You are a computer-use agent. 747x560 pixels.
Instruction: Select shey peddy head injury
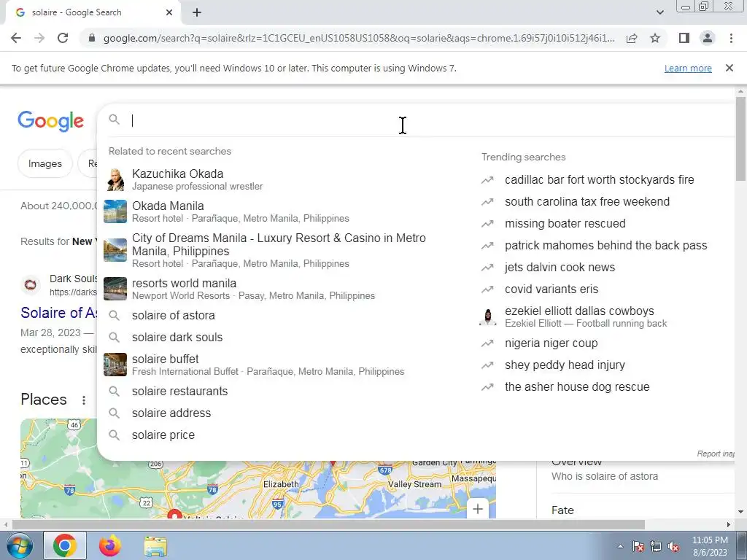(x=565, y=365)
